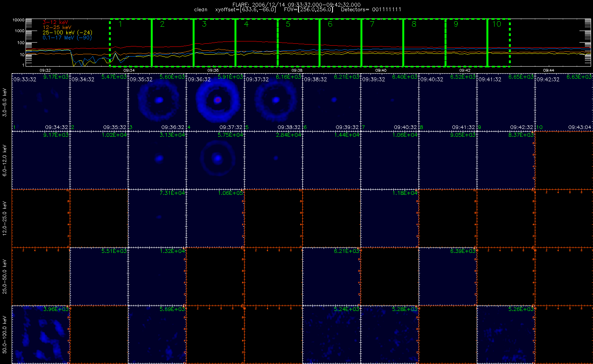Click the Detectors= 001111111 header text

click(x=371, y=10)
